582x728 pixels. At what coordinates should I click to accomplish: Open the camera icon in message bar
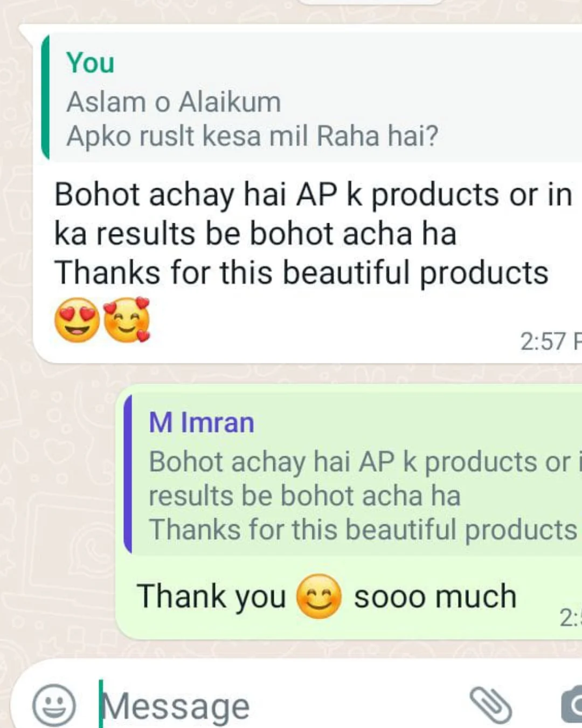click(572, 704)
